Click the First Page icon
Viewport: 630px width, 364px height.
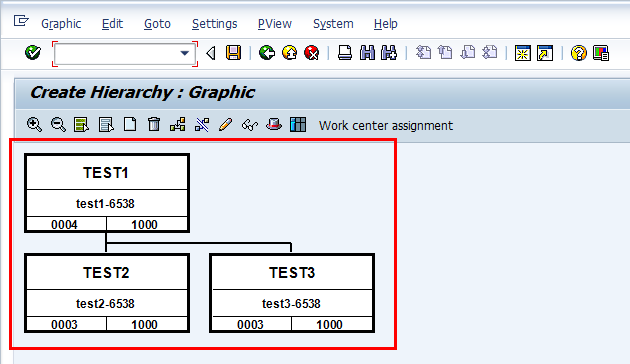(423, 53)
